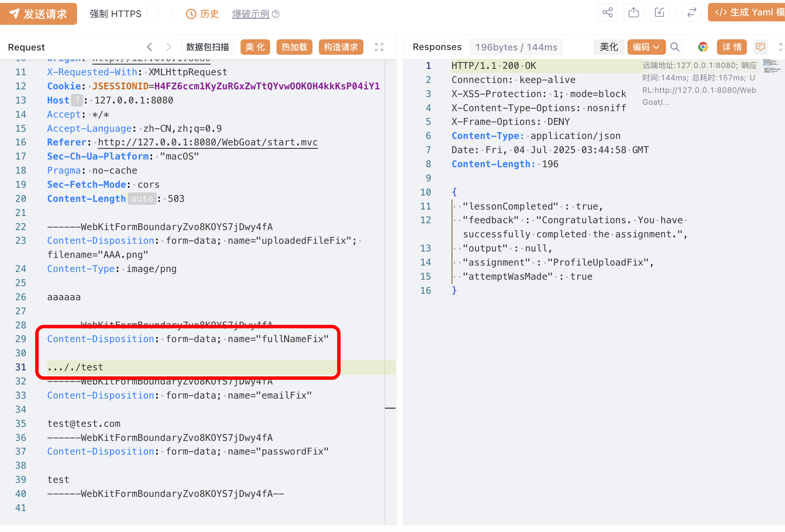Click the X-Requested-With XMLHttpRequest header
The height and width of the screenshot is (532, 785).
pyautogui.click(x=137, y=72)
